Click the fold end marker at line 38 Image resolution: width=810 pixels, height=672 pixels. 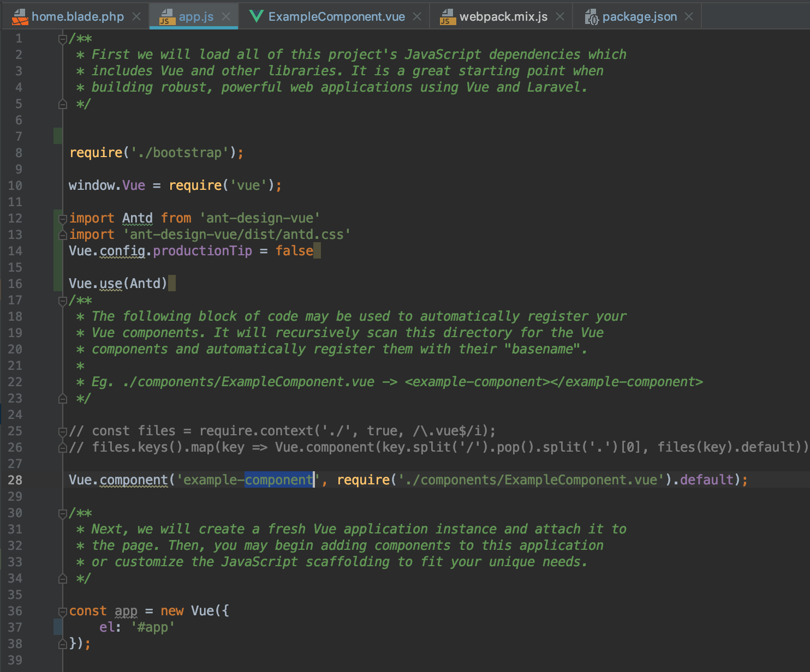62,644
